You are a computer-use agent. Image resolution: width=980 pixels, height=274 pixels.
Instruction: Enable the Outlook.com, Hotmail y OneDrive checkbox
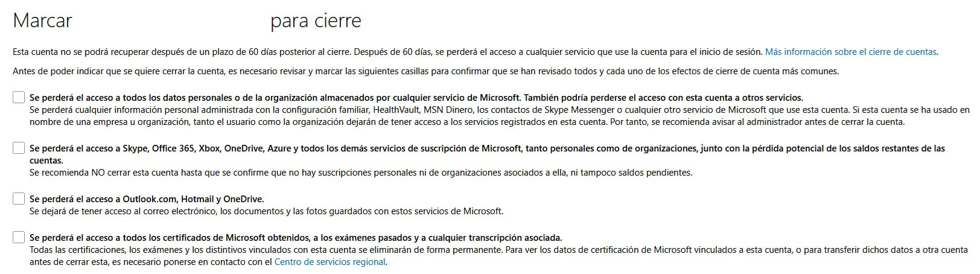[19, 199]
